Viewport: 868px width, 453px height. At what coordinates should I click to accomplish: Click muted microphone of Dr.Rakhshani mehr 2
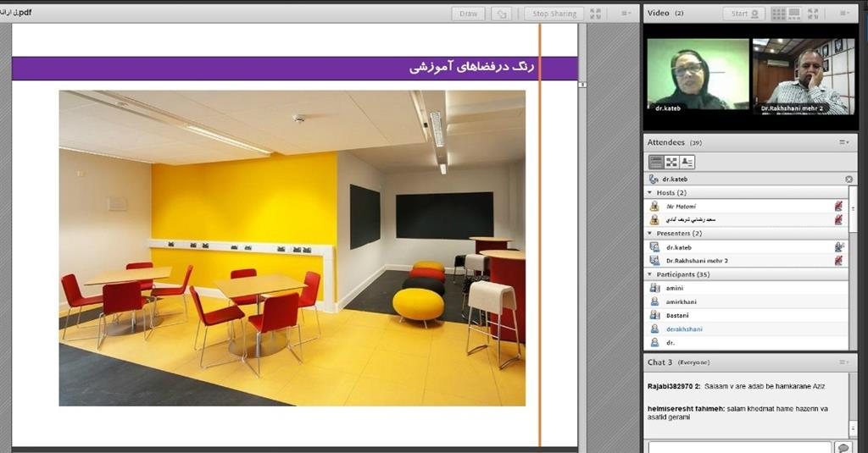pyautogui.click(x=838, y=261)
